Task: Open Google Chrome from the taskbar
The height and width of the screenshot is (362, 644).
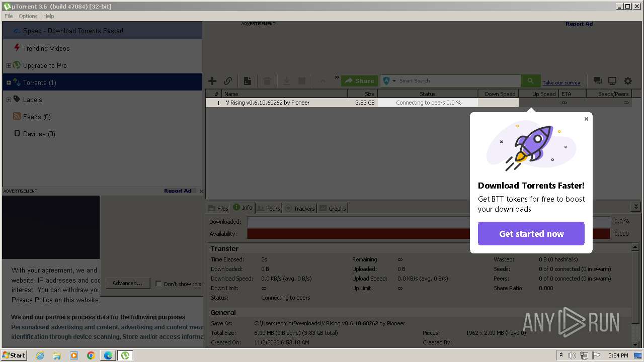Action: click(x=91, y=355)
